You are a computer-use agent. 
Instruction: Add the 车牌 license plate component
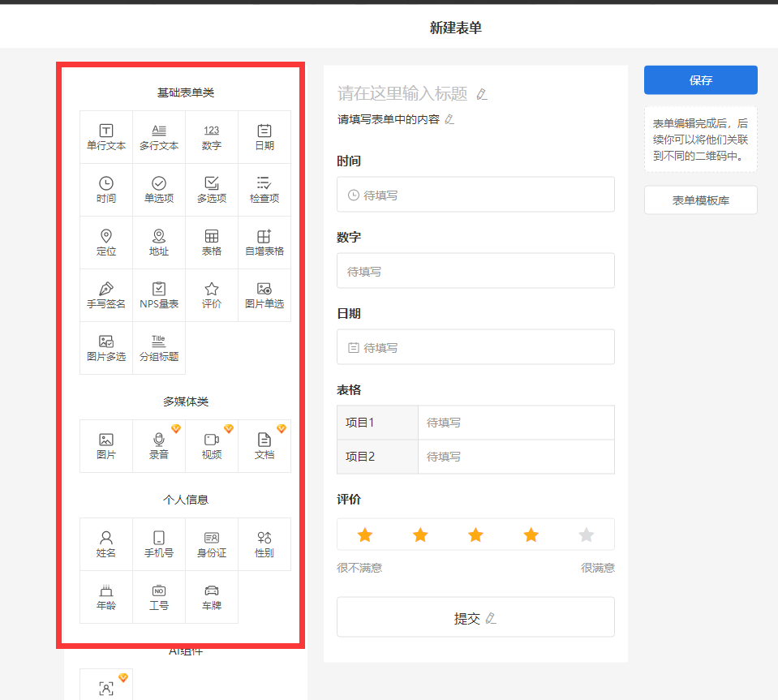tap(212, 597)
